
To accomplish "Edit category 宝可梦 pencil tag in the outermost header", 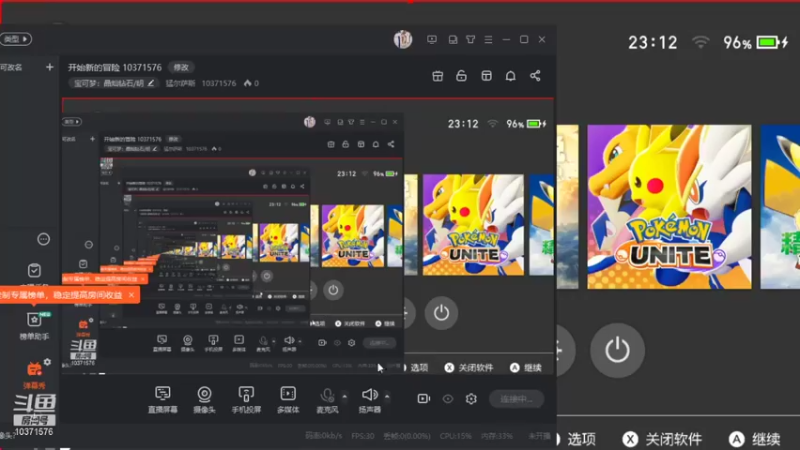I will (113, 83).
